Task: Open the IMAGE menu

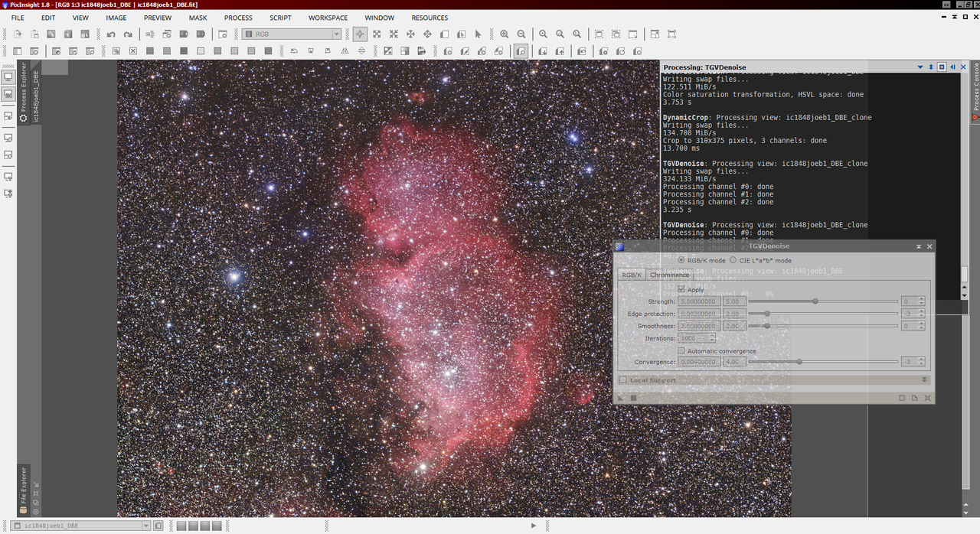Action: (116, 18)
